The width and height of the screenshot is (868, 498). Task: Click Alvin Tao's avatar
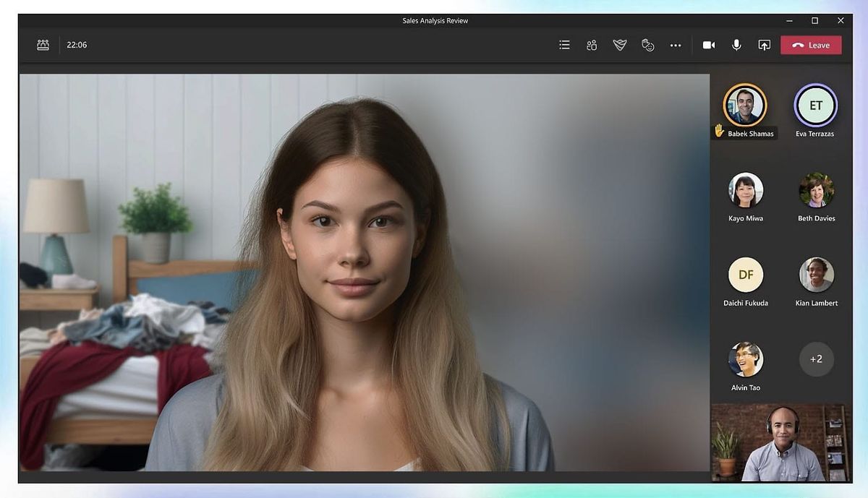[x=745, y=360]
